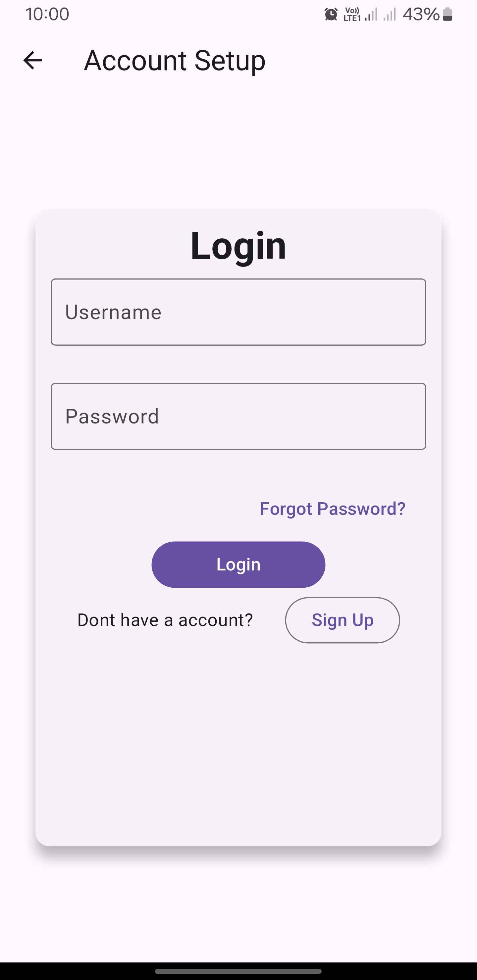Tap the second SIM signal bars
The width and height of the screenshot is (477, 980).
pos(390,15)
